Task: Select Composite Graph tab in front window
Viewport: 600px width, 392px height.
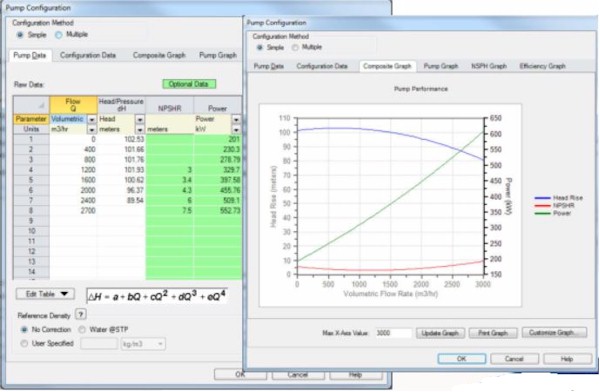Action: click(387, 66)
